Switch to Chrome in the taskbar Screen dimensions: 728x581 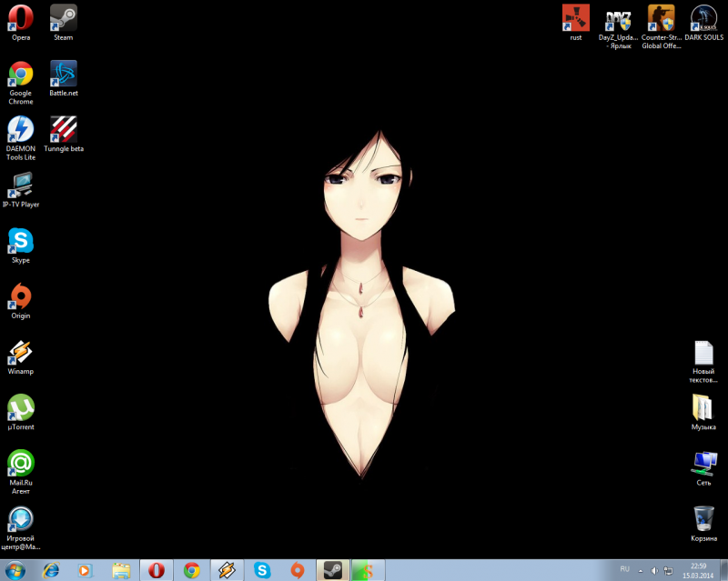click(192, 570)
